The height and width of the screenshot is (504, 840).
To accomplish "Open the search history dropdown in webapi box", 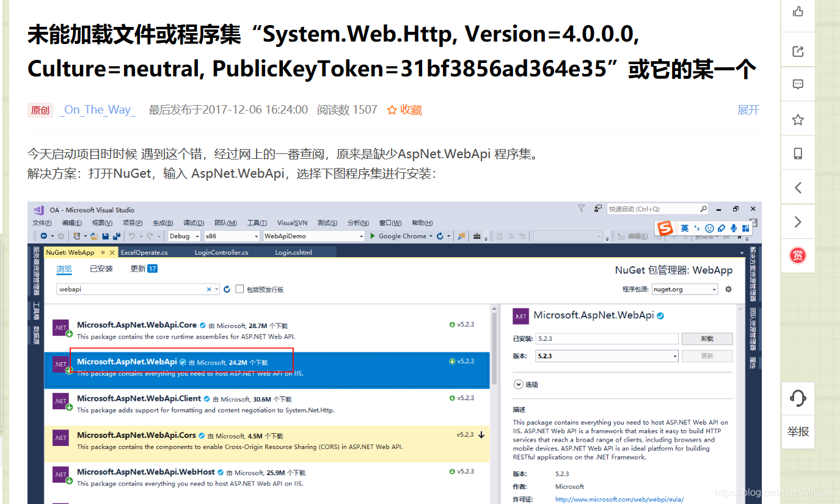I will tap(216, 289).
